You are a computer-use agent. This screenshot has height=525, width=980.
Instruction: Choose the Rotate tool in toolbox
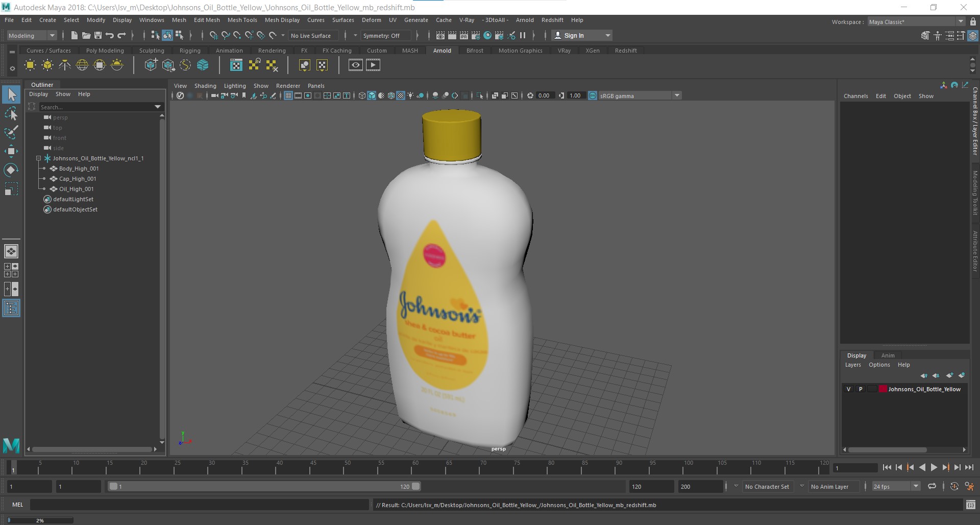pos(11,170)
